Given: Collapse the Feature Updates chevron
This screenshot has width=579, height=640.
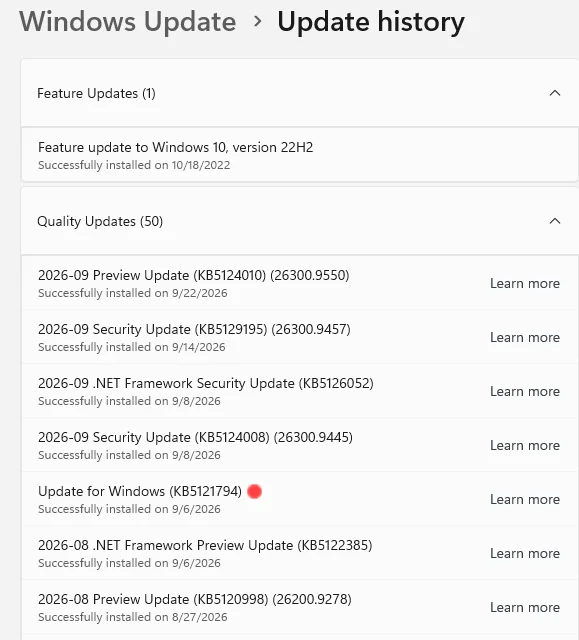Looking at the screenshot, I should (555, 93).
